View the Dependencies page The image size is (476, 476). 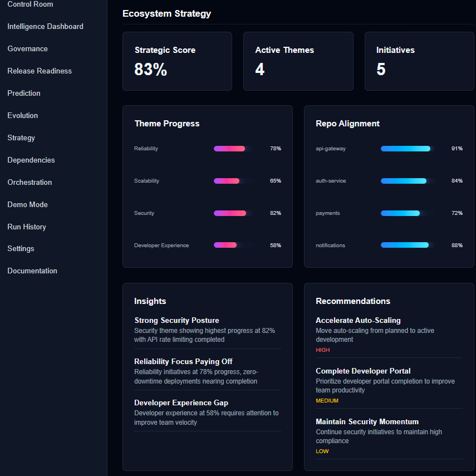tap(31, 160)
